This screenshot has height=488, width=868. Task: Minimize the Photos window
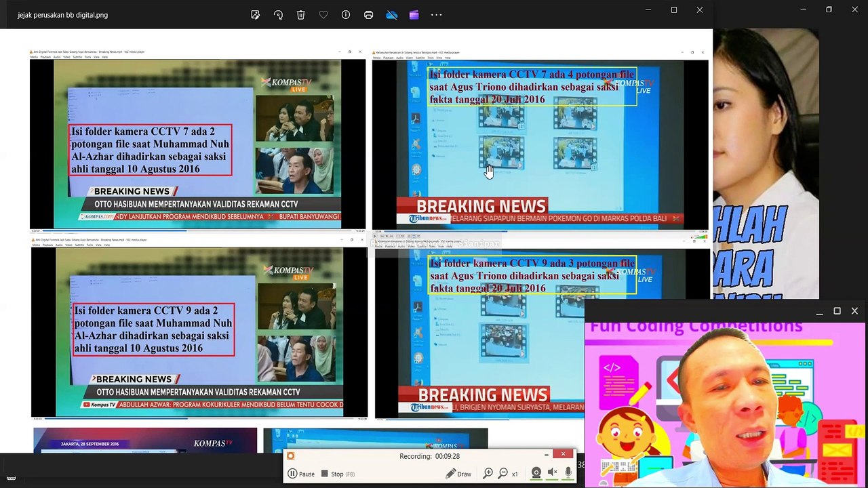(648, 10)
